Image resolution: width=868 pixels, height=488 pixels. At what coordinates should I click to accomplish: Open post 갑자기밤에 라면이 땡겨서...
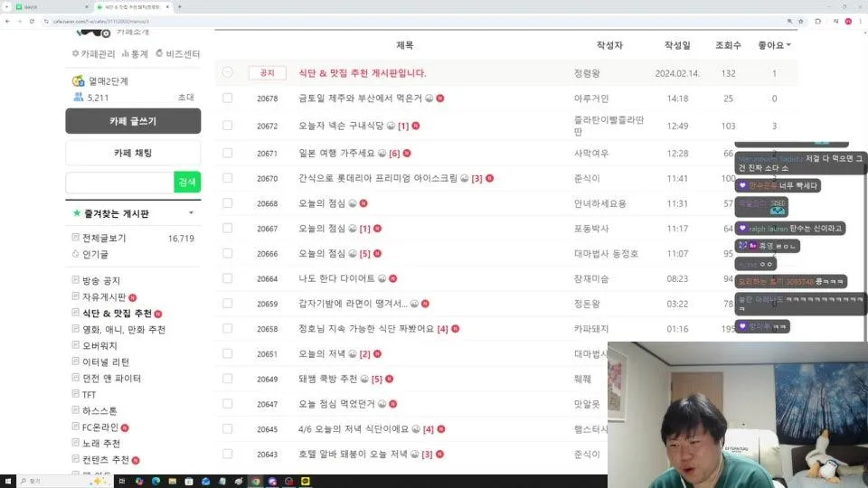click(354, 304)
